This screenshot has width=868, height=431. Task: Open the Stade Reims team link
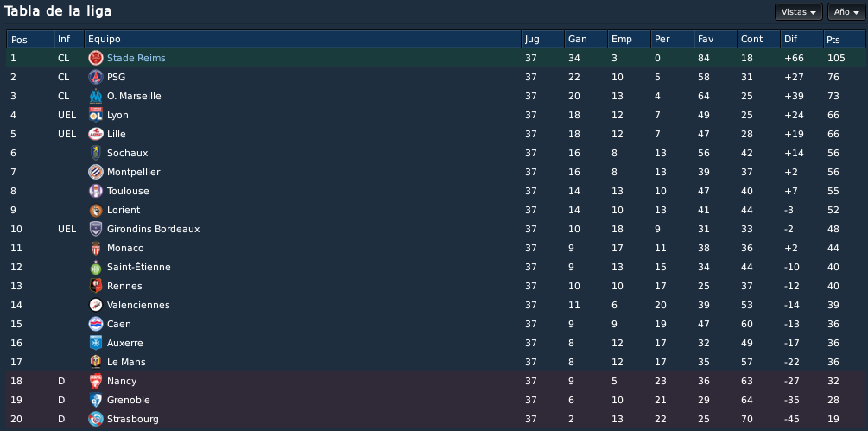(136, 58)
